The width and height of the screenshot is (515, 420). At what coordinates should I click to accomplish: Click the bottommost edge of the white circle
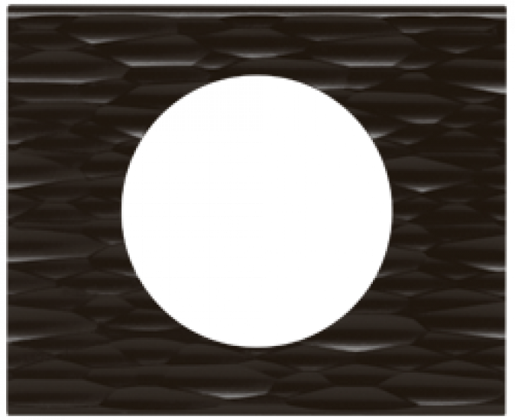tap(257, 347)
